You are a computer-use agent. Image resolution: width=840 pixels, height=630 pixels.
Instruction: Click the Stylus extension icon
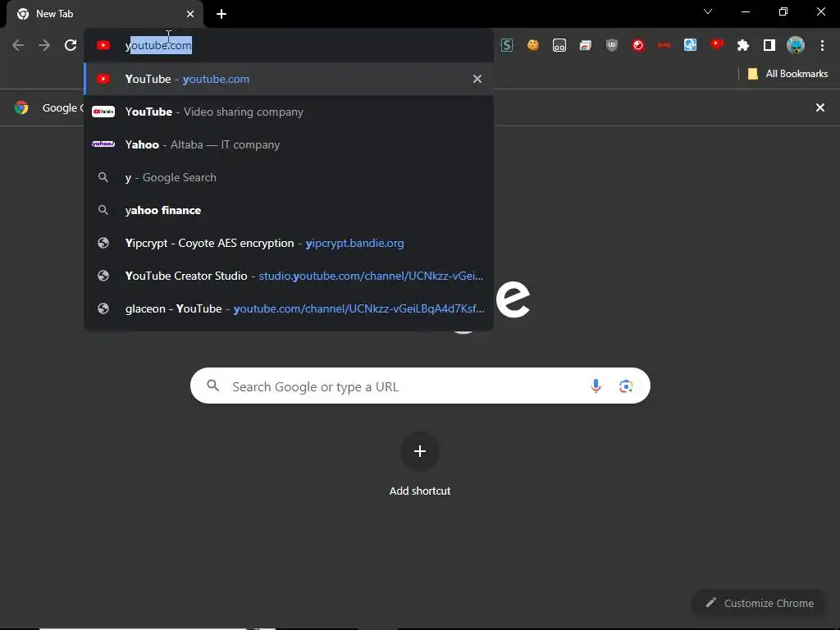pos(507,46)
